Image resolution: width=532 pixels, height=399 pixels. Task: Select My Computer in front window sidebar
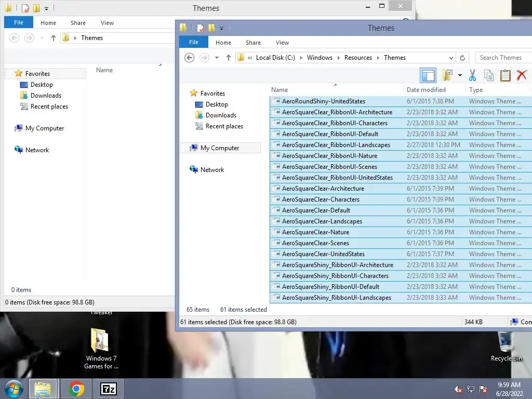(220, 148)
